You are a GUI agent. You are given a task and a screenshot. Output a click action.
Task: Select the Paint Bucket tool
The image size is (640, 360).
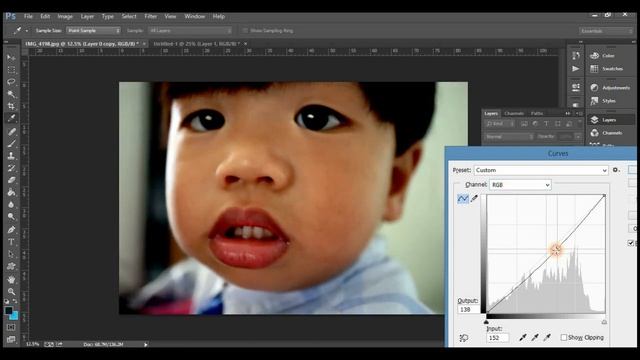(x=11, y=192)
